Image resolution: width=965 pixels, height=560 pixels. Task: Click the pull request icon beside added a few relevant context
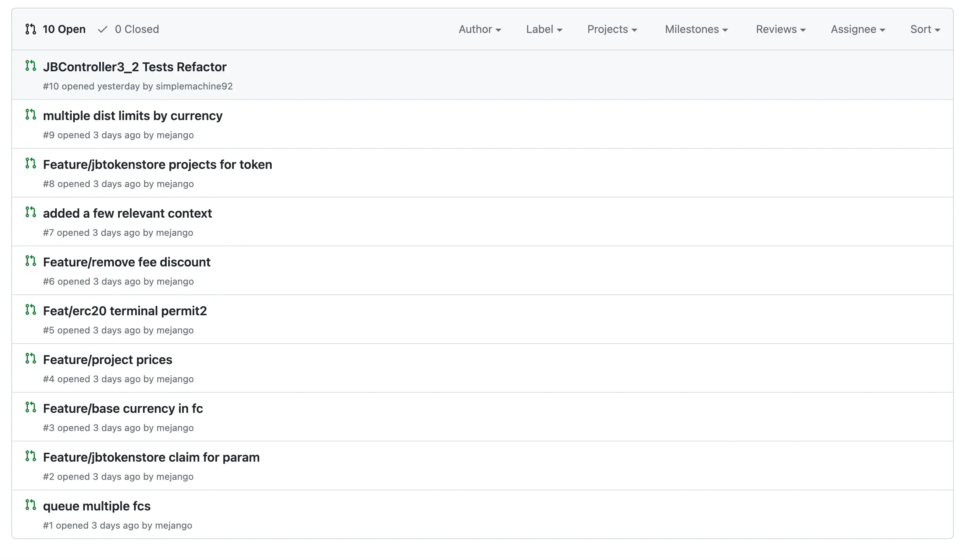[x=31, y=212]
